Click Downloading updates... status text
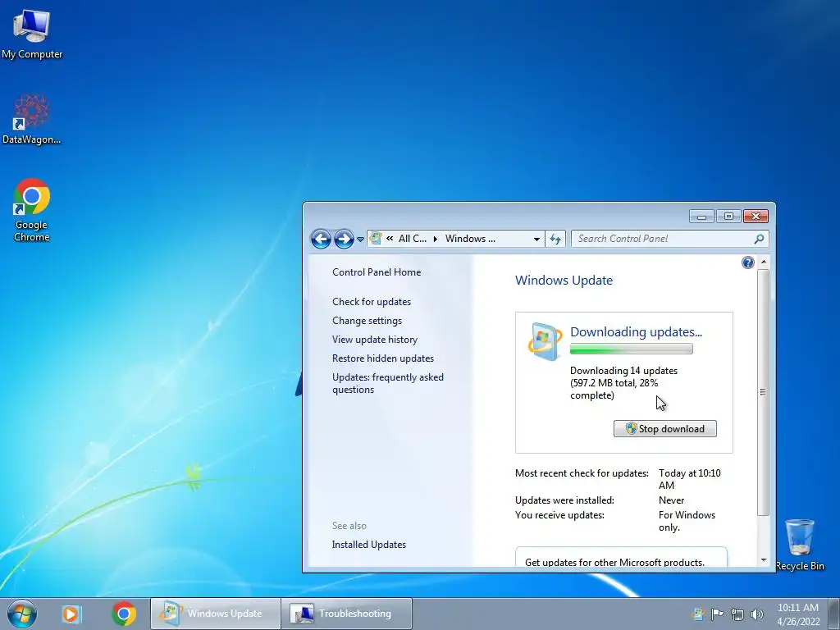 [x=636, y=331]
